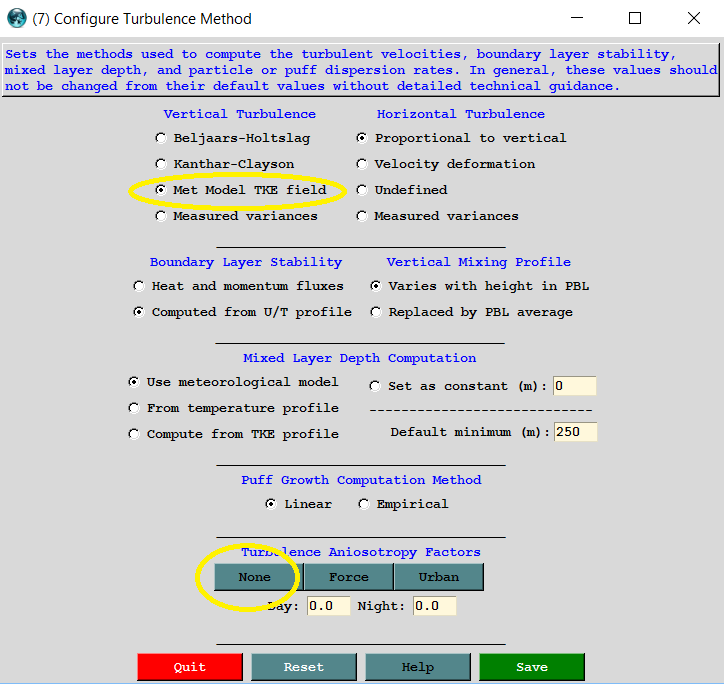Screen dimensions: 724x684
Task: Open the Help button
Action: tap(418, 667)
